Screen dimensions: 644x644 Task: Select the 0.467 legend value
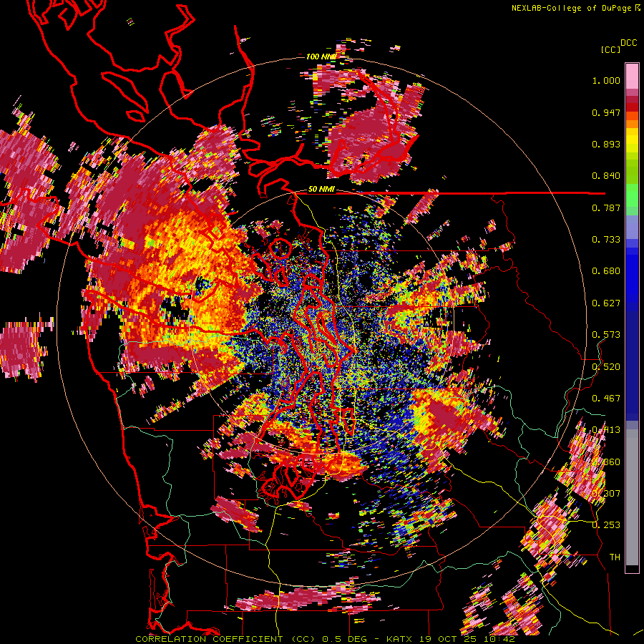606,399
